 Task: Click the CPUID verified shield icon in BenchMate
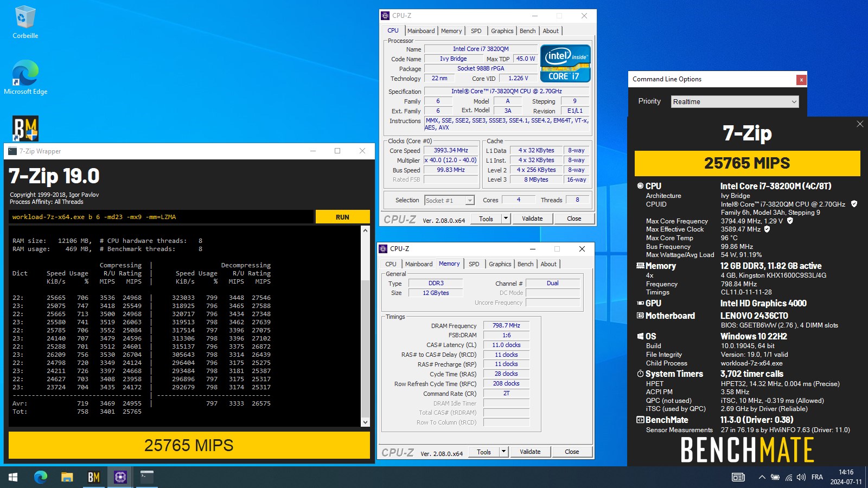pyautogui.click(x=854, y=204)
